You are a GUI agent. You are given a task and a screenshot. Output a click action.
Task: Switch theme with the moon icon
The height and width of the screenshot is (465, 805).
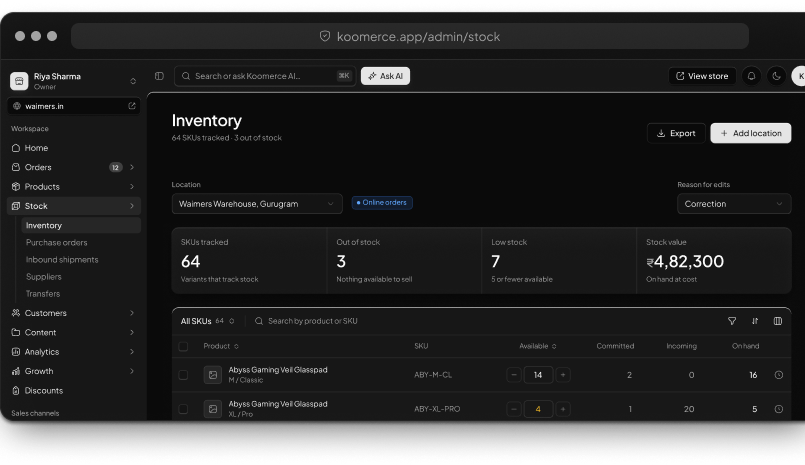pyautogui.click(x=776, y=76)
